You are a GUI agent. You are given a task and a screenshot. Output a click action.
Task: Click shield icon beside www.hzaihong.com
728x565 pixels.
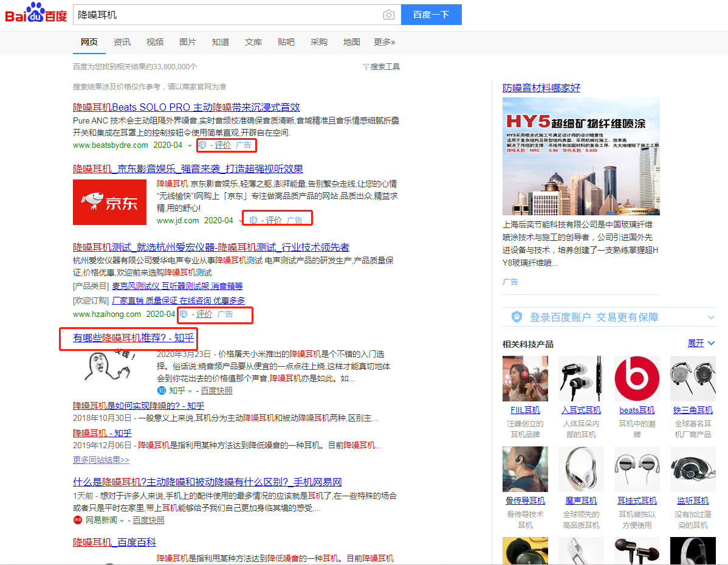(184, 314)
